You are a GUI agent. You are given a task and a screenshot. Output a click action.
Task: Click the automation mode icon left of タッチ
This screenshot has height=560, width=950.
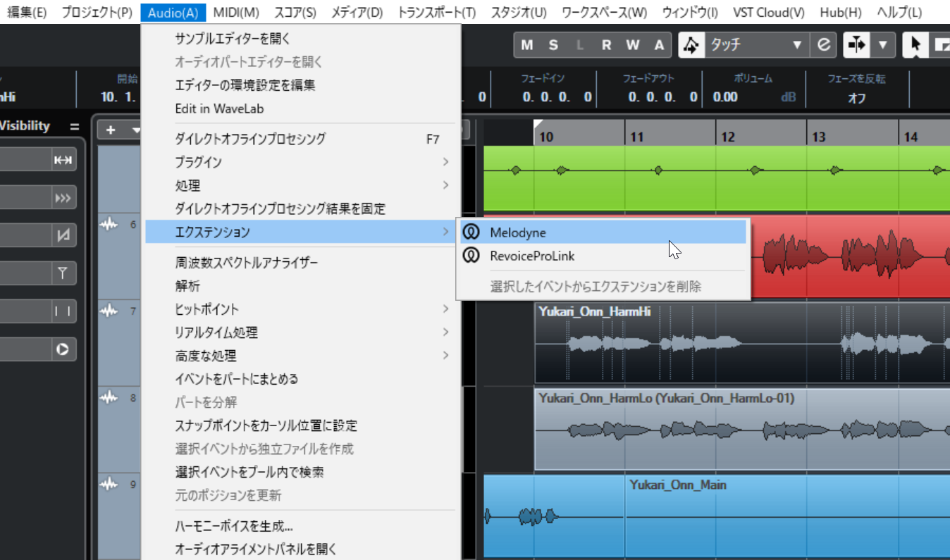pos(691,45)
